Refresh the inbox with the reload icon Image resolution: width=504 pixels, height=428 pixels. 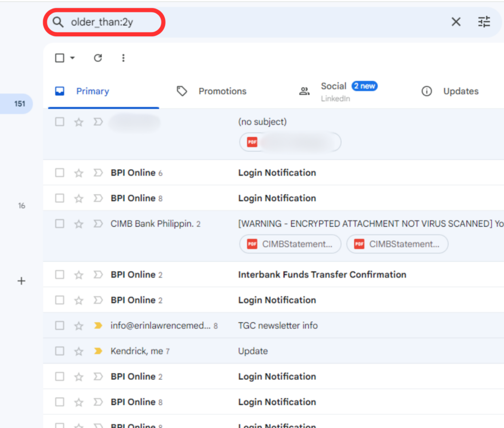coord(98,58)
